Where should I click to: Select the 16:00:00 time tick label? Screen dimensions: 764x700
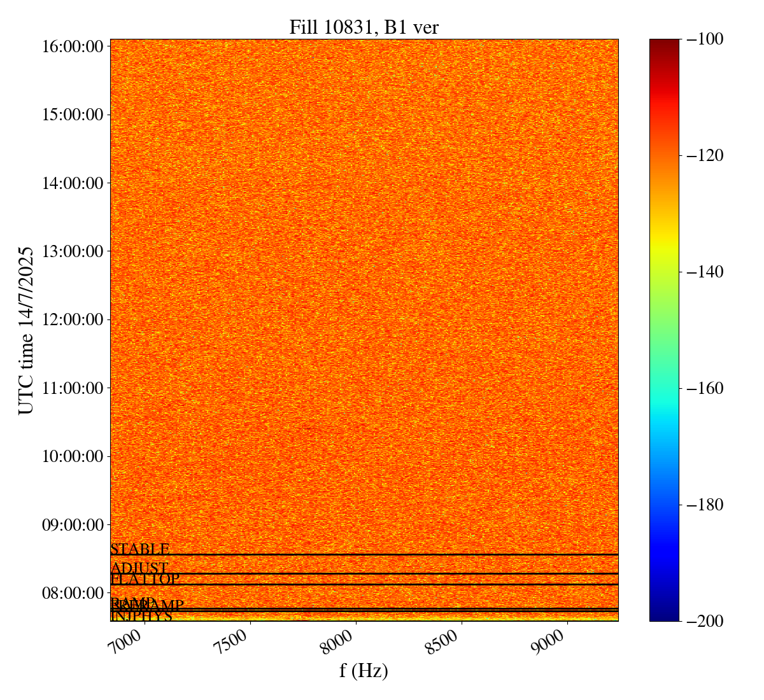[x=72, y=46]
